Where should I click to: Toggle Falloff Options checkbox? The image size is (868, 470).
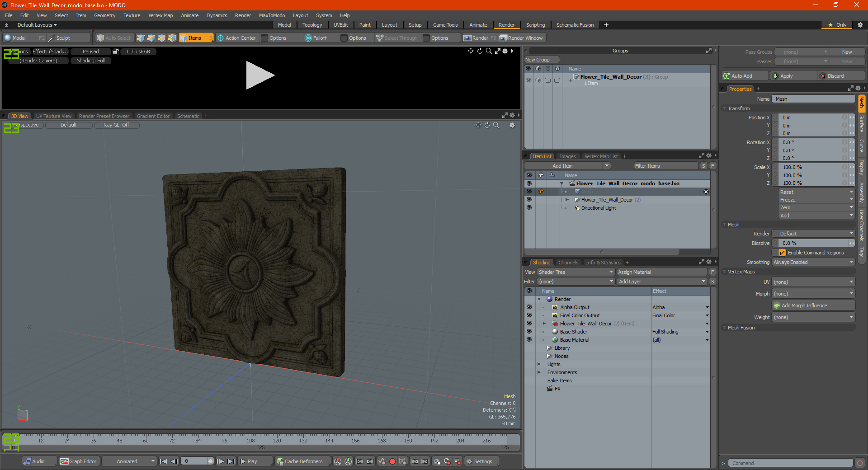pos(344,38)
